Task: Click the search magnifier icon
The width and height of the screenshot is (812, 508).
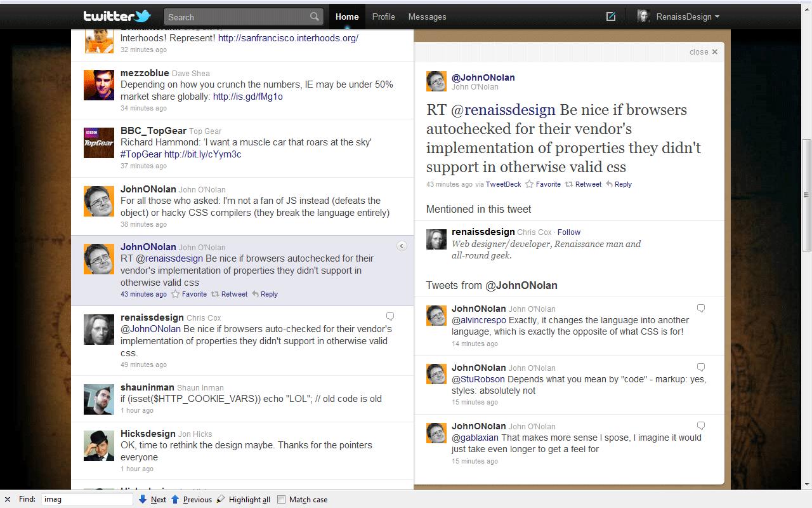Action: point(315,17)
